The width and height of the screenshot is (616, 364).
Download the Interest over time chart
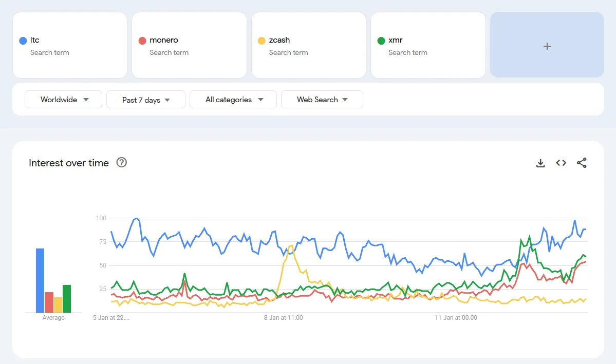[x=540, y=163]
